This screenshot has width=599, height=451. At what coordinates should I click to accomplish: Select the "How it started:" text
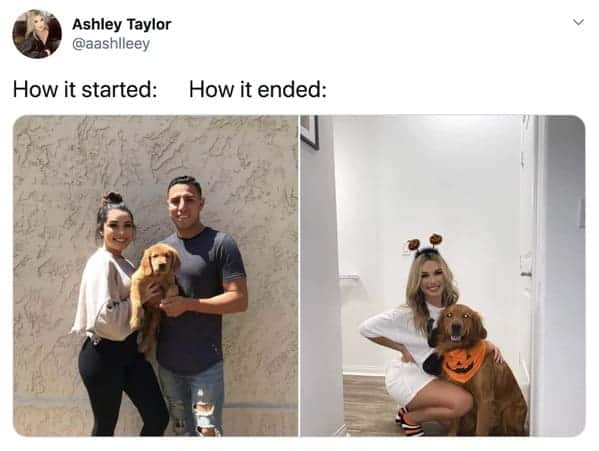click(x=85, y=90)
